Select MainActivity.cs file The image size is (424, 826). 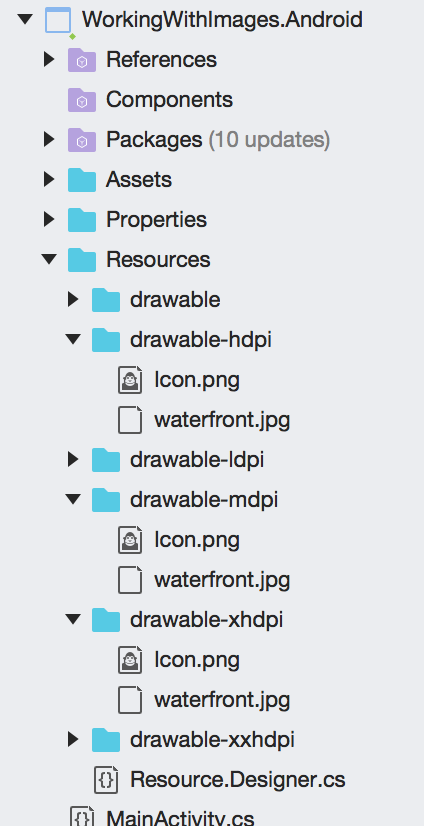[180, 818]
